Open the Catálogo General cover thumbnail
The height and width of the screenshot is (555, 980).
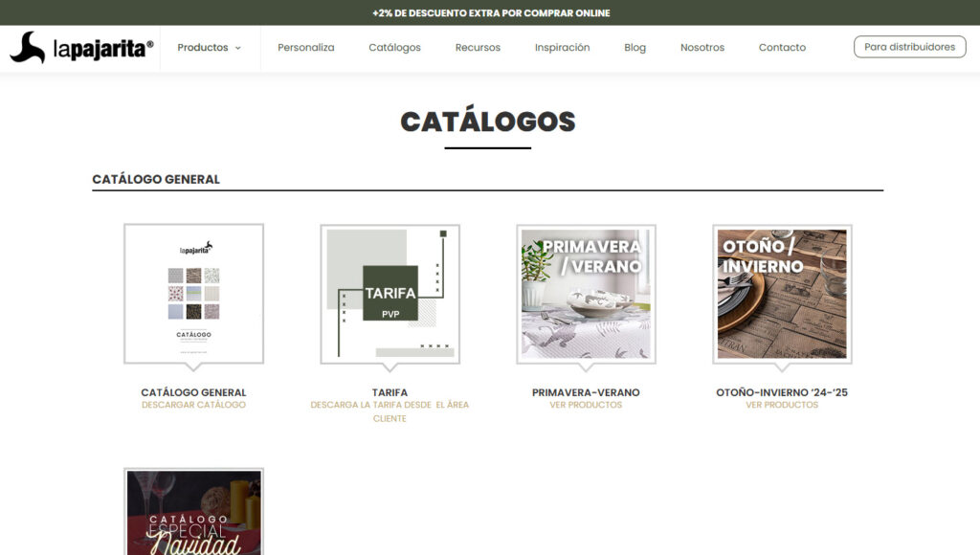point(193,294)
